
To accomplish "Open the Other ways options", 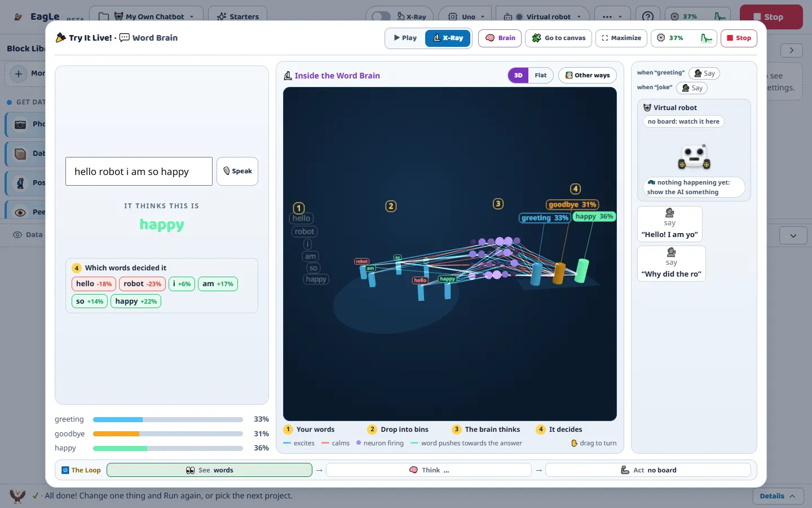I will [x=588, y=75].
